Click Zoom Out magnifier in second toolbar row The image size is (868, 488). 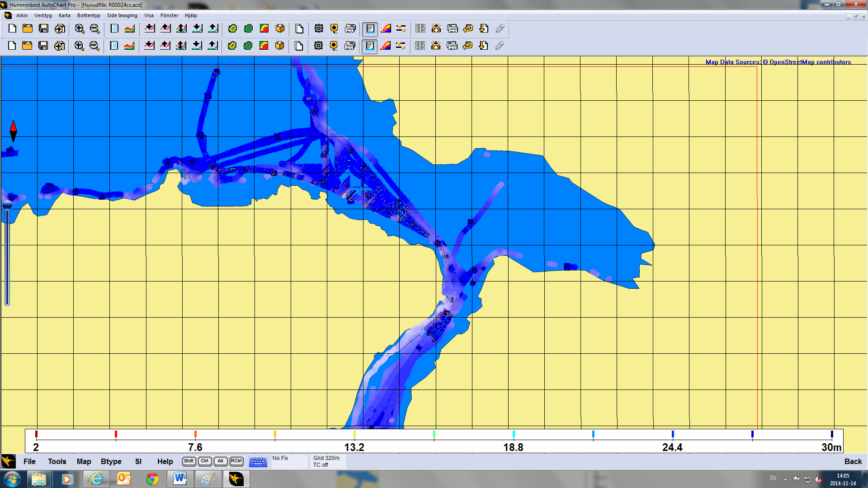pyautogui.click(x=94, y=46)
